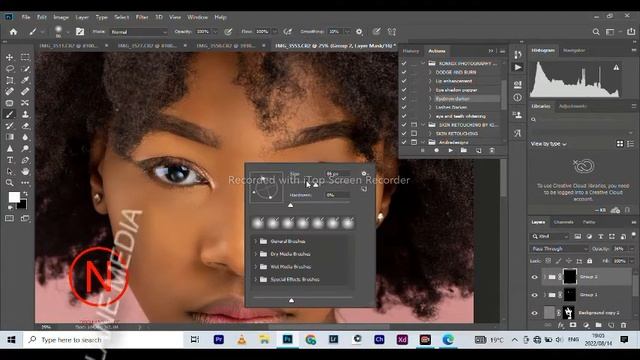Image resolution: width=640 pixels, height=360 pixels.
Task: Toggle the Lip enhancement action checkmark
Action: point(404,81)
